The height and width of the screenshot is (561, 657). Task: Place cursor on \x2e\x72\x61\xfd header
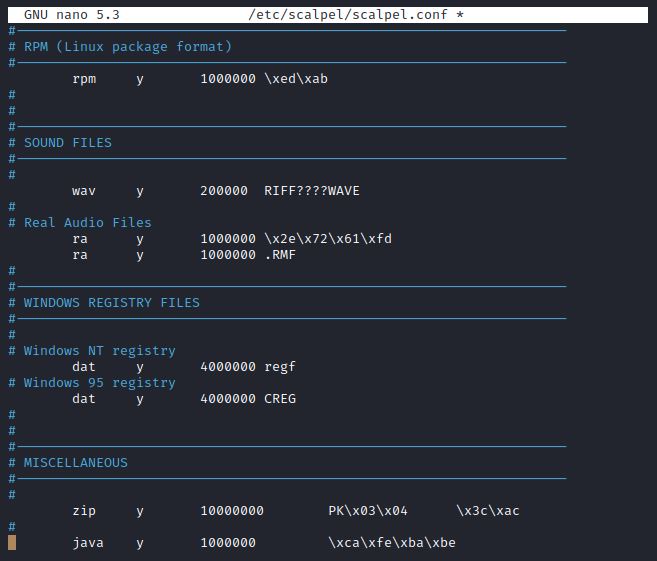pos(327,239)
